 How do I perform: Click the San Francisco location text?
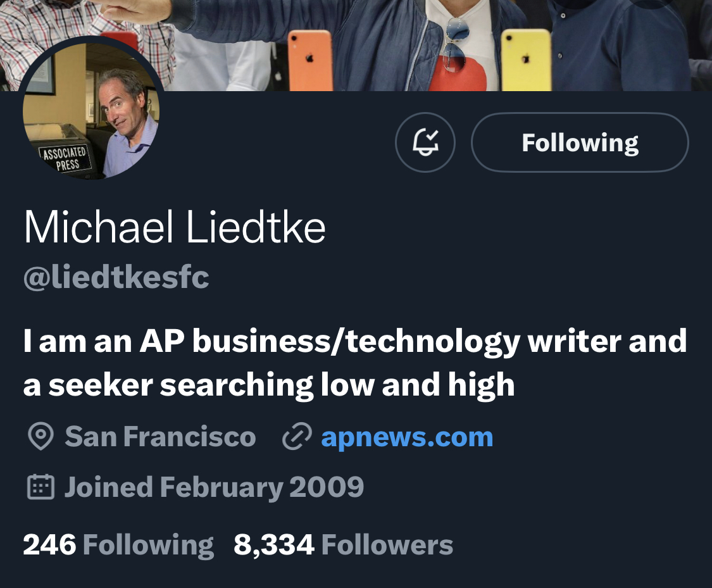pos(160,436)
